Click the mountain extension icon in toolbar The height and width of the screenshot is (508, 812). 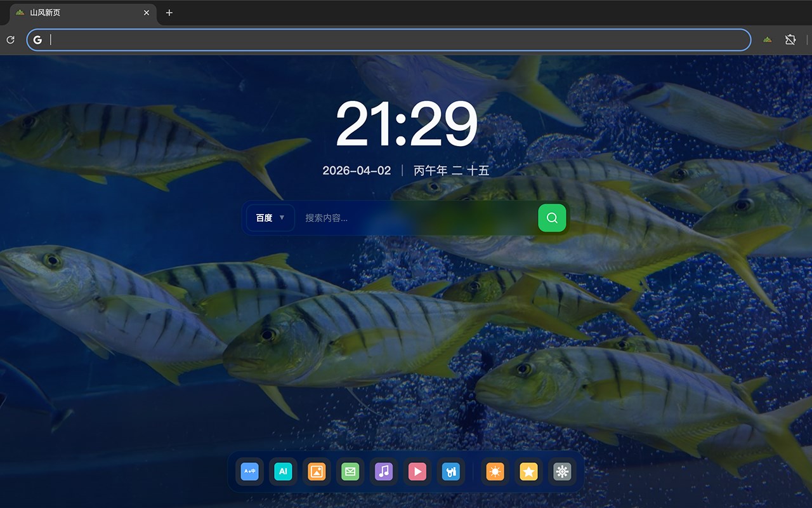point(768,40)
